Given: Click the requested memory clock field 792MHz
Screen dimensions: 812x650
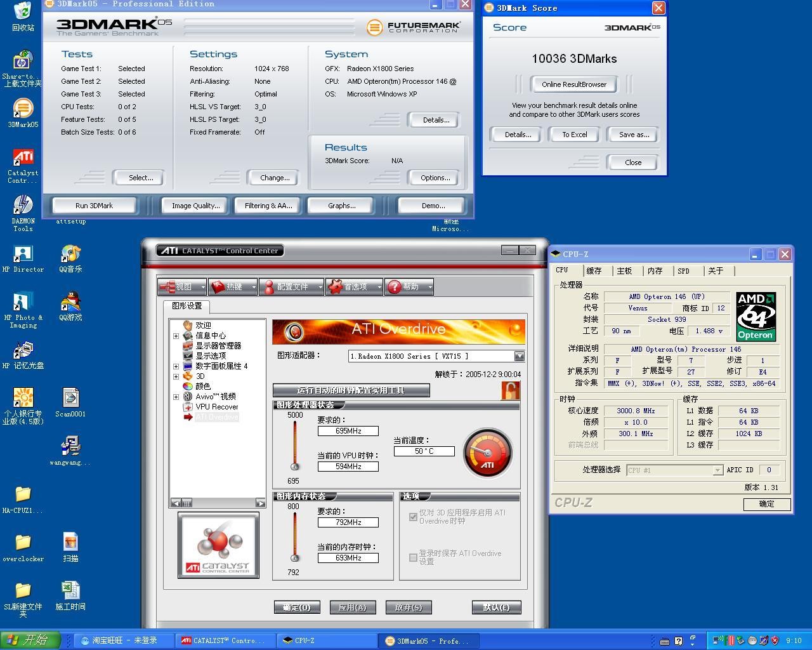Looking at the screenshot, I should pyautogui.click(x=348, y=522).
